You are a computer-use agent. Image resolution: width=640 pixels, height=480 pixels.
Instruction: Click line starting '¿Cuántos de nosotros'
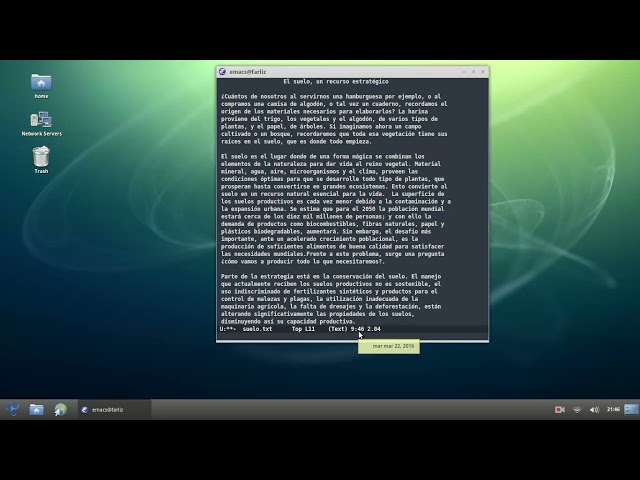[331, 97]
